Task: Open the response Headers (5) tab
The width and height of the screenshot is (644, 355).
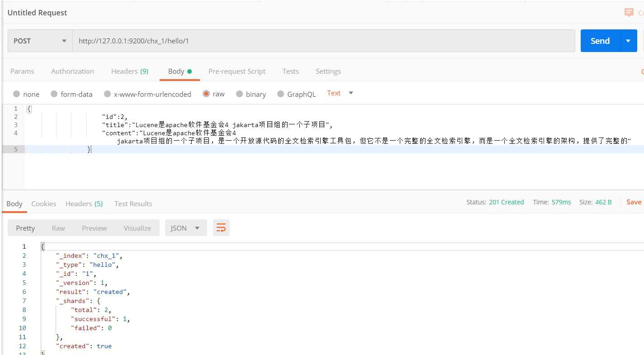Action: [x=84, y=204]
